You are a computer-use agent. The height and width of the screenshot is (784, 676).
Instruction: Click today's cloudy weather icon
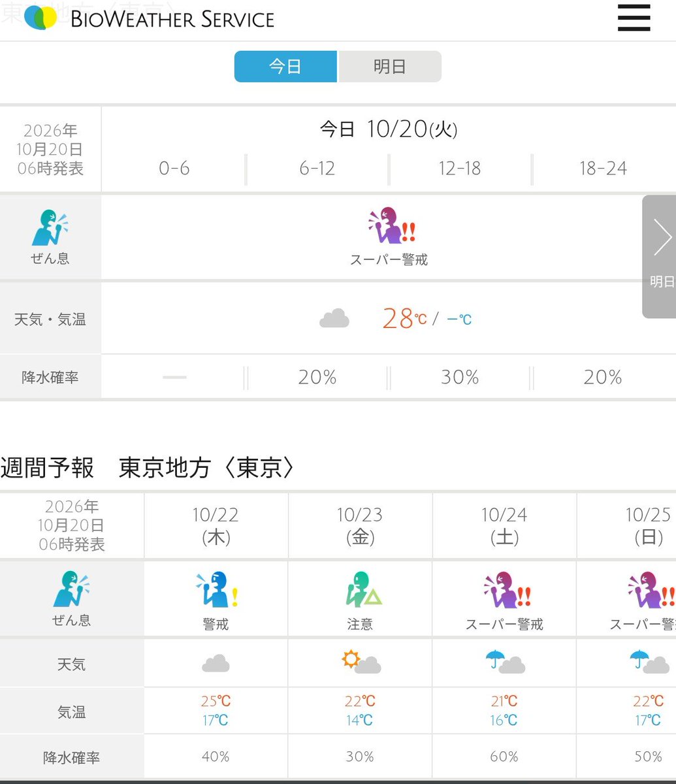point(334,319)
